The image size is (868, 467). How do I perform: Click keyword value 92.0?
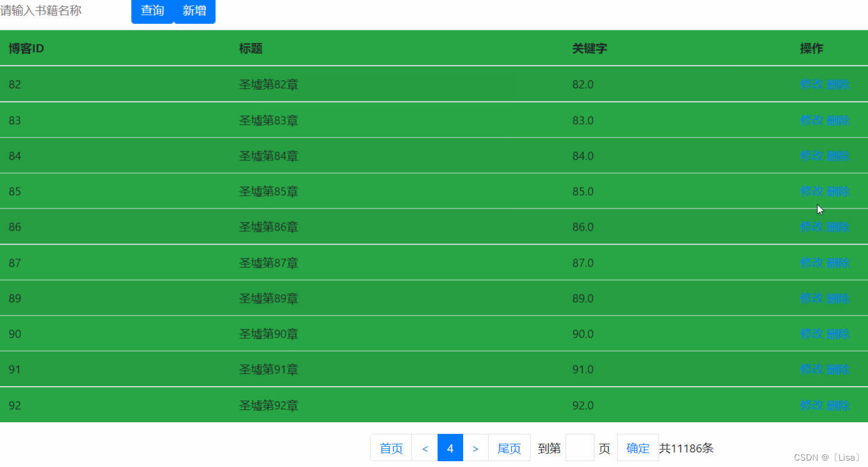pyautogui.click(x=583, y=405)
